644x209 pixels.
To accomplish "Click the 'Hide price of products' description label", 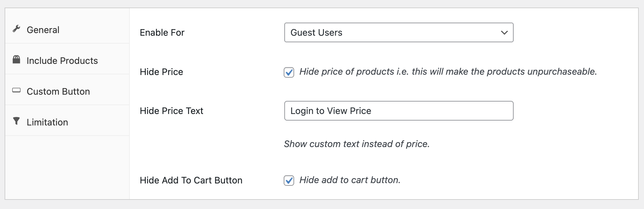I will 448,71.
